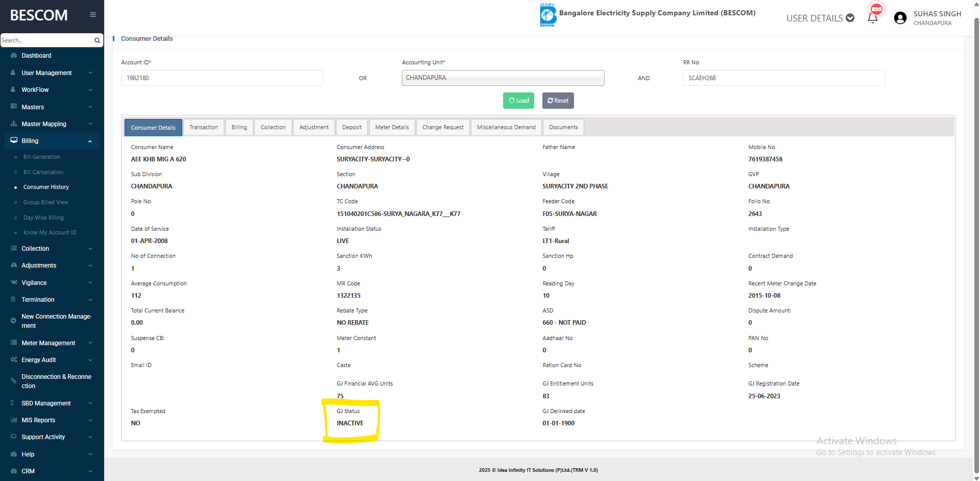Click the RR No input field

(x=784, y=78)
